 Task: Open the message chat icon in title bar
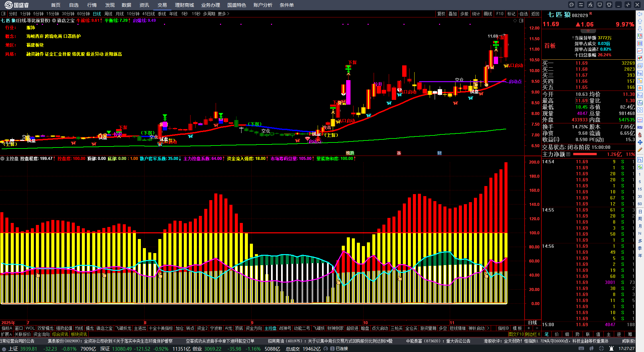tap(572, 5)
